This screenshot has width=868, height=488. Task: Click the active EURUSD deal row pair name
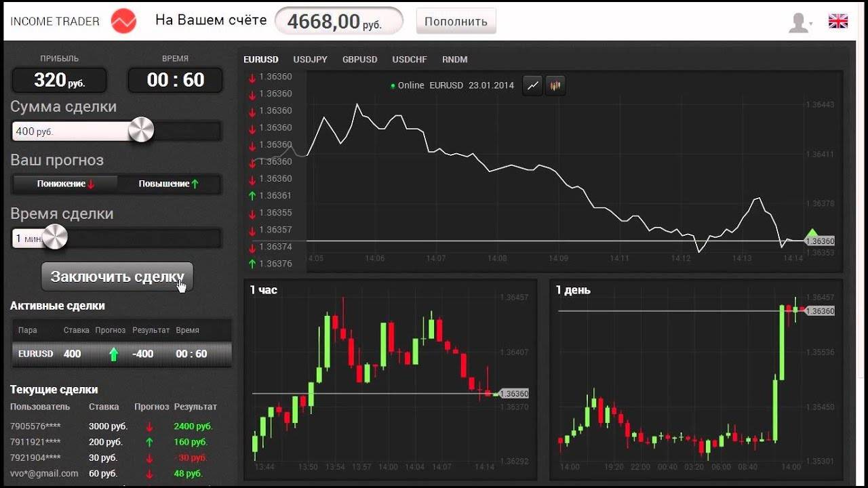36,354
